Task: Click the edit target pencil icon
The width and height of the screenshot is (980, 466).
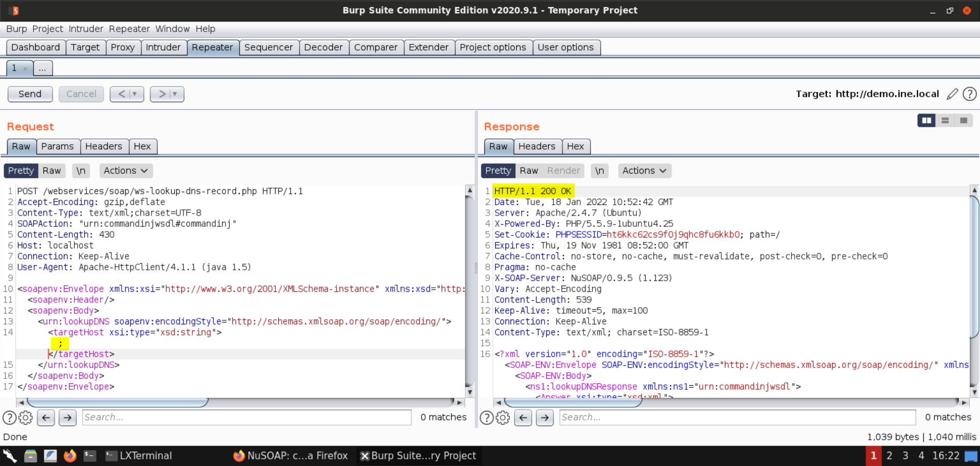Action: click(x=952, y=94)
